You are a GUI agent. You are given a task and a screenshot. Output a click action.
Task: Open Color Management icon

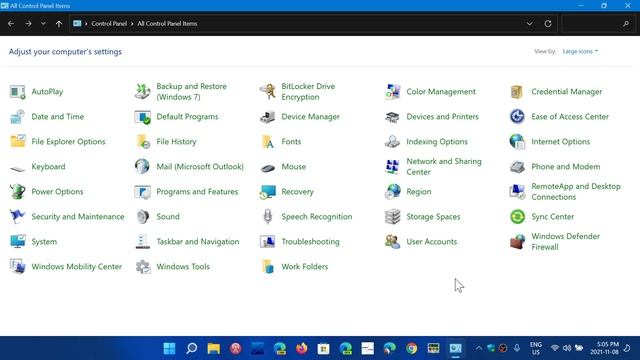tap(392, 92)
